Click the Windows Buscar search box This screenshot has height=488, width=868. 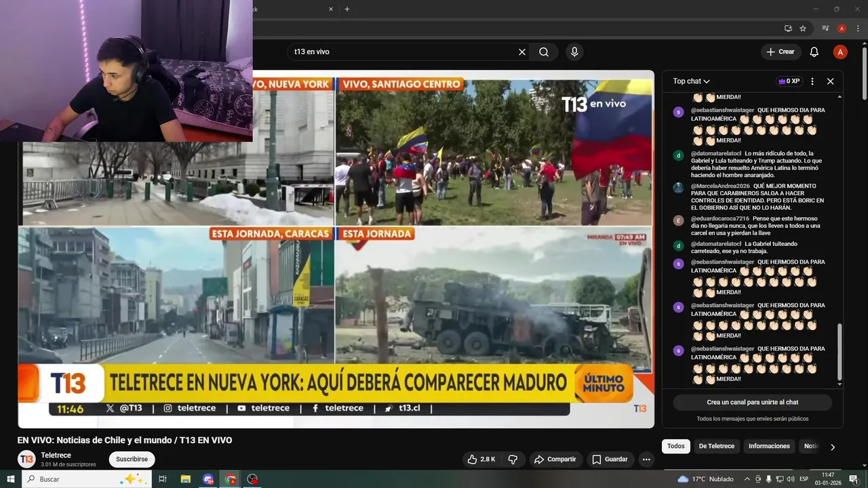[87, 479]
